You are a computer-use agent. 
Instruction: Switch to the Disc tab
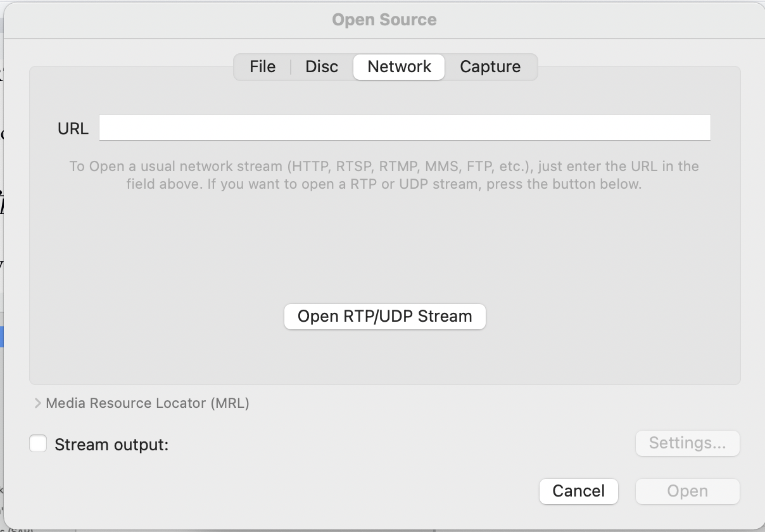pos(322,67)
